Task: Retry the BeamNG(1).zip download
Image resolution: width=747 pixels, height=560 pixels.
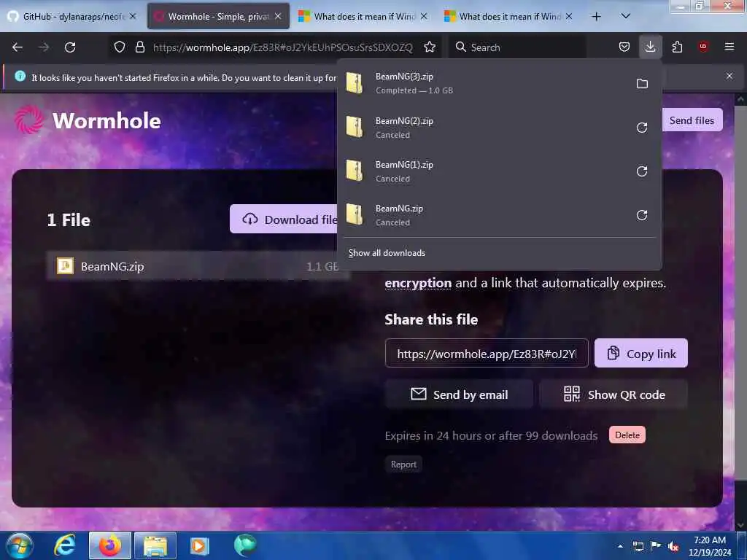Action: click(642, 171)
